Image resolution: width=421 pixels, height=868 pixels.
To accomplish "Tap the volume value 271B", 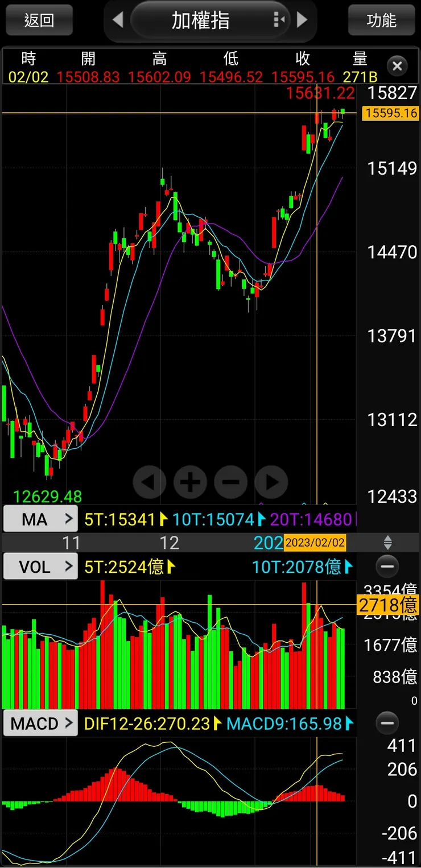I will pyautogui.click(x=360, y=77).
